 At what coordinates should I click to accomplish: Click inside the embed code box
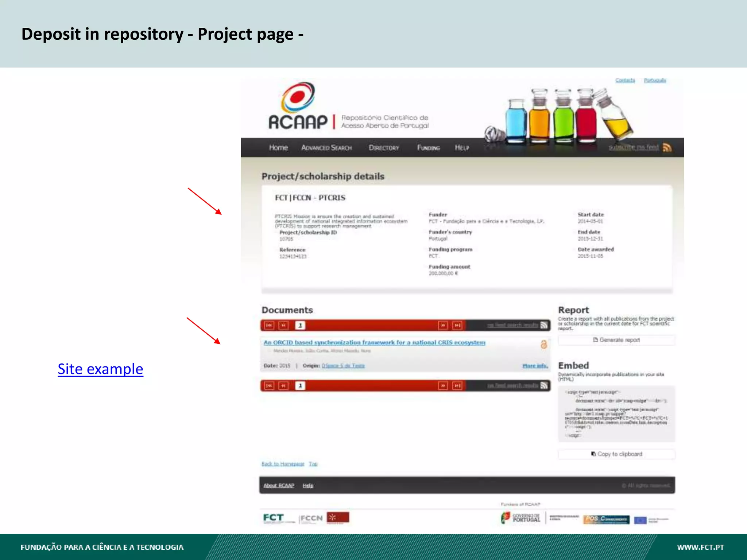point(616,414)
